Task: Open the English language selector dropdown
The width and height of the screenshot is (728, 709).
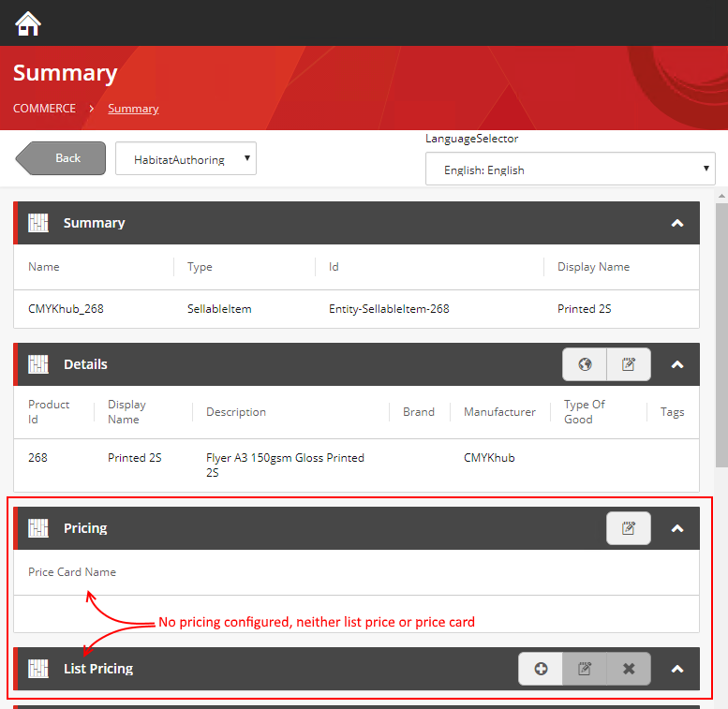Action: (x=570, y=170)
